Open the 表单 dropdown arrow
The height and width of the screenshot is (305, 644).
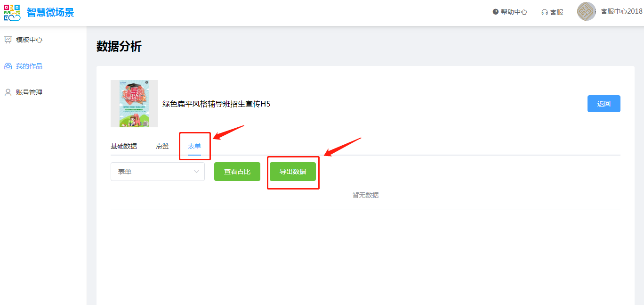(197, 172)
